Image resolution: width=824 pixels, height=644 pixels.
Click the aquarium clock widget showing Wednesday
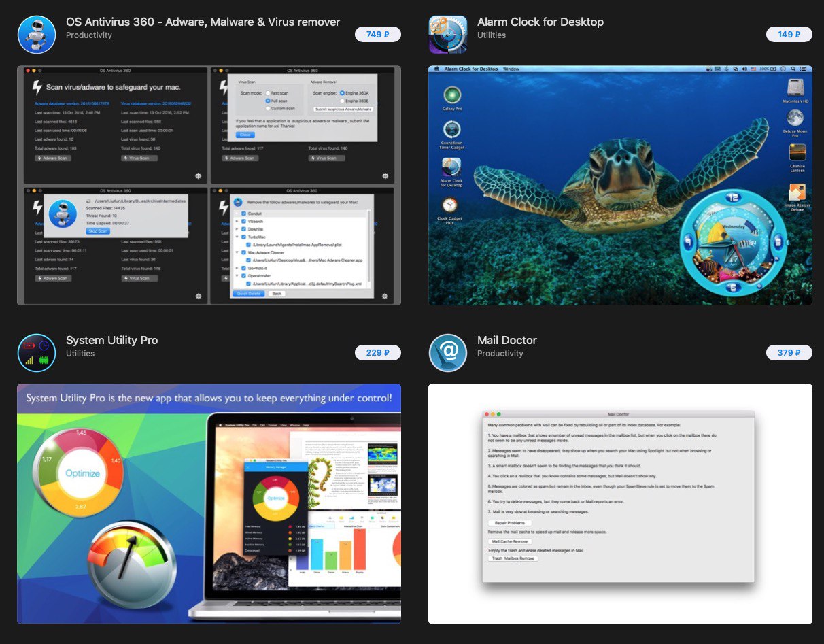732,243
